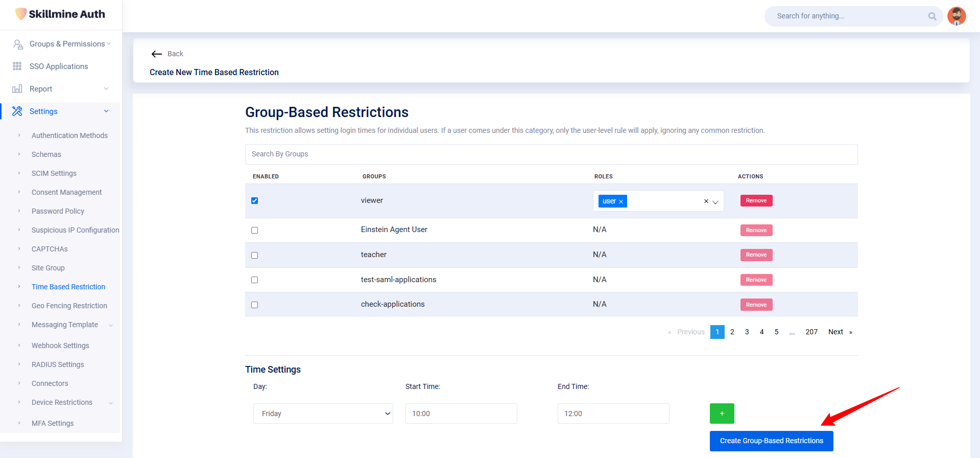Screen dimensions: 980x458
Task: Click Create Group-Based Restrictions button
Action: click(771, 441)
